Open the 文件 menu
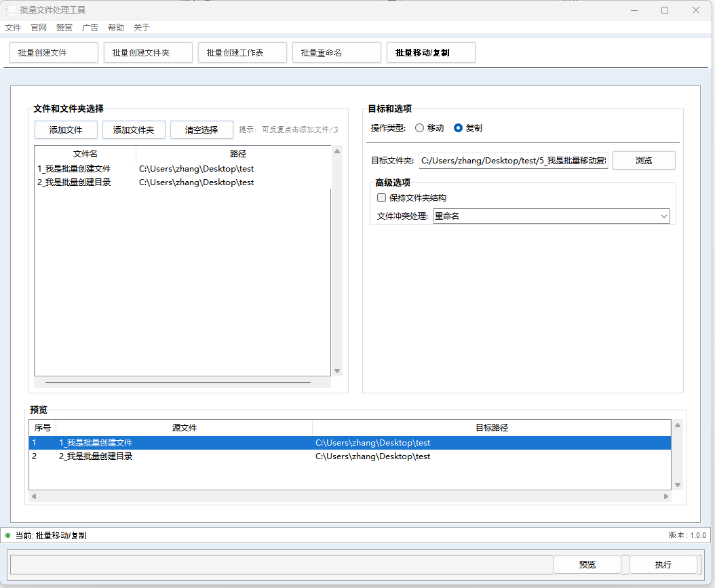Screen dimensions: 715x588 [x=13, y=27]
